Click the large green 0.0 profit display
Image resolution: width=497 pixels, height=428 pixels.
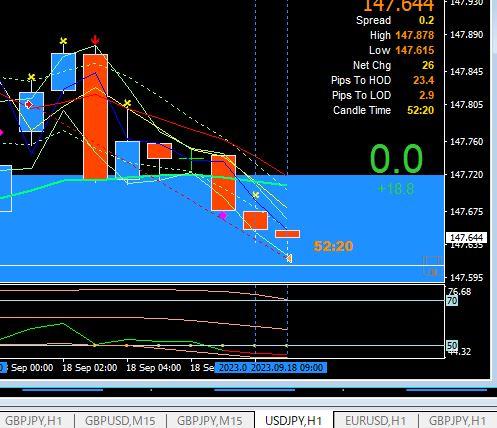point(396,159)
